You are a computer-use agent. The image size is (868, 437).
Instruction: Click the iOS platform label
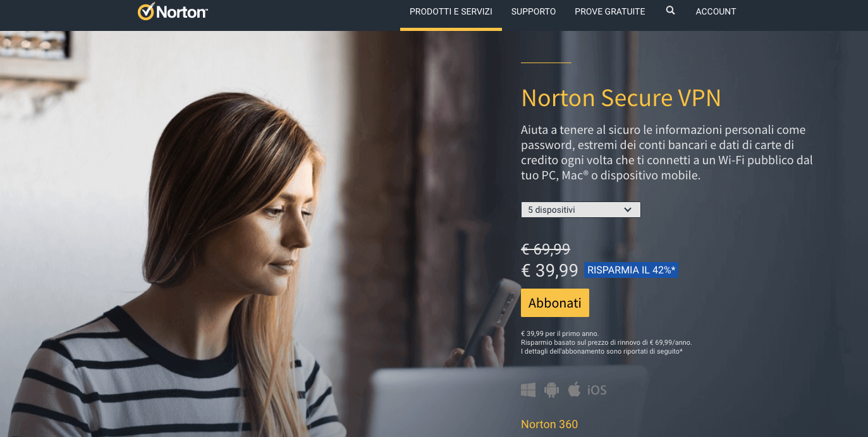pos(597,390)
